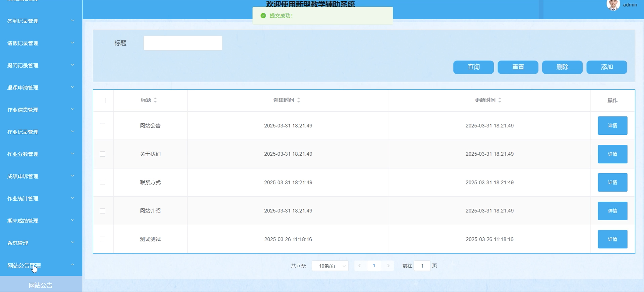Go to next page arrow
The height and width of the screenshot is (292, 644).
point(388,266)
